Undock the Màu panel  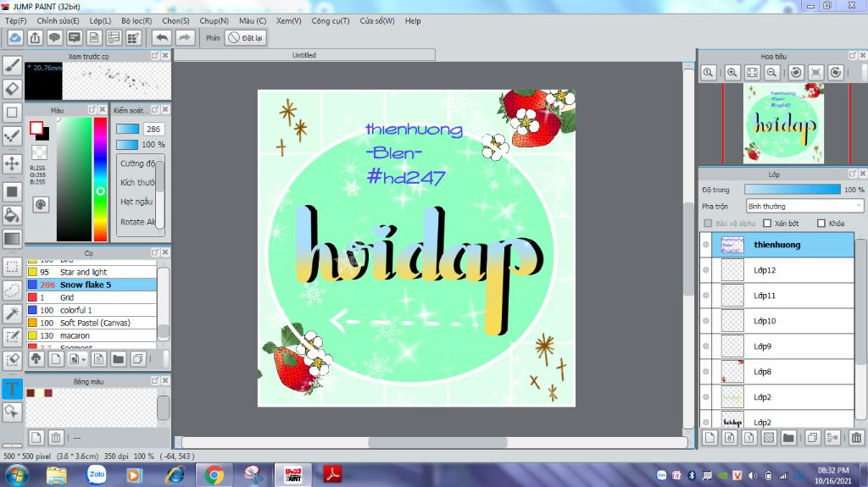[x=92, y=109]
